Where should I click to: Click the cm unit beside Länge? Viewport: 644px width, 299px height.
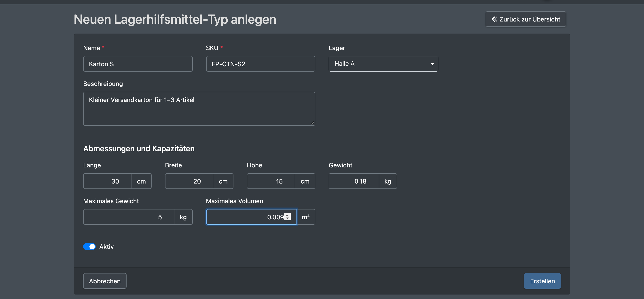141,181
